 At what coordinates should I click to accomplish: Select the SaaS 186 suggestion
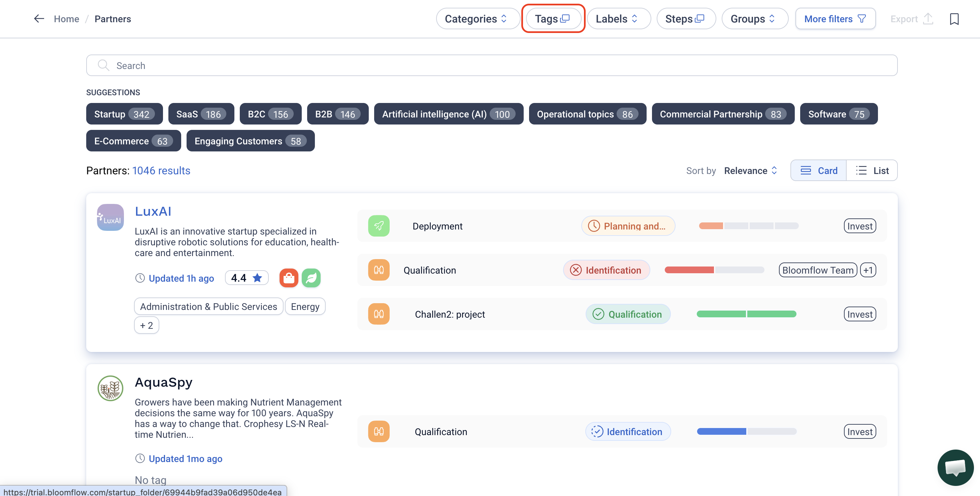click(x=201, y=114)
